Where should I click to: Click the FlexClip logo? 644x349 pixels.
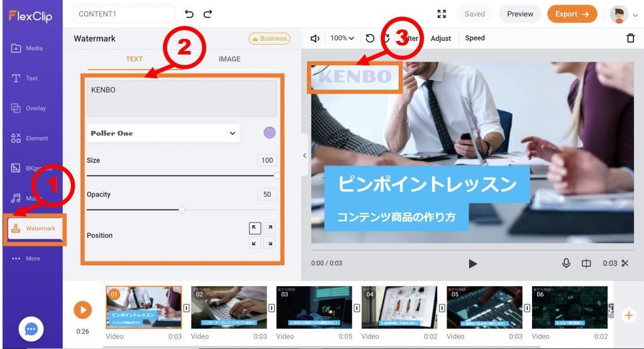click(31, 16)
